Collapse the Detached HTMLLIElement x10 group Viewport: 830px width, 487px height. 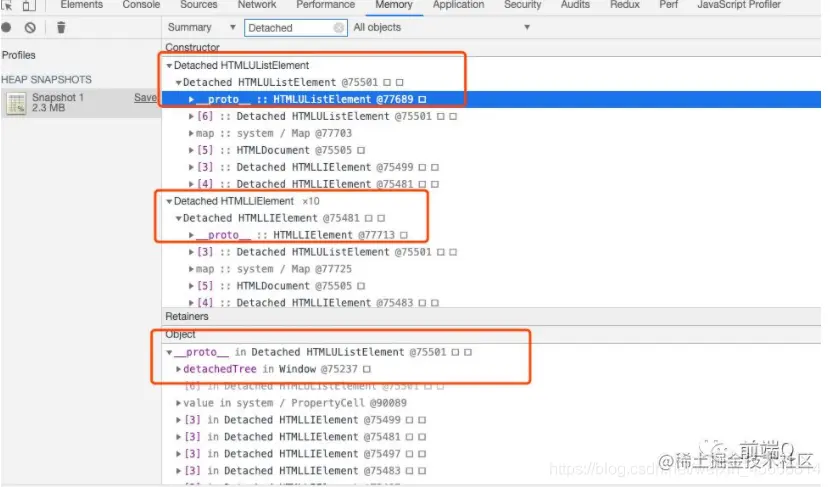(x=169, y=201)
